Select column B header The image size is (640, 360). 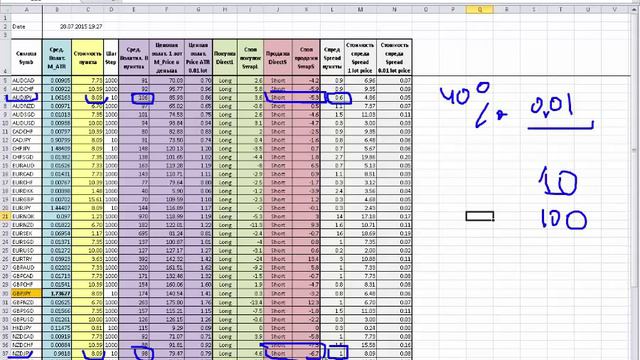click(x=57, y=9)
